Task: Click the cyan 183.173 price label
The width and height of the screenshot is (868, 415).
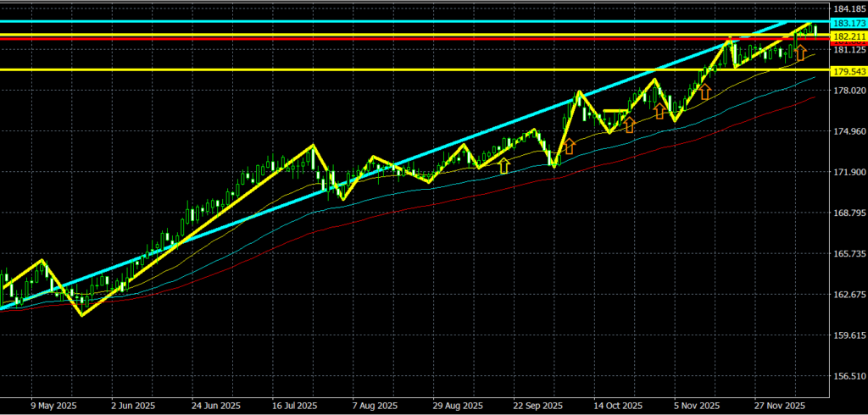Action: 846,23
